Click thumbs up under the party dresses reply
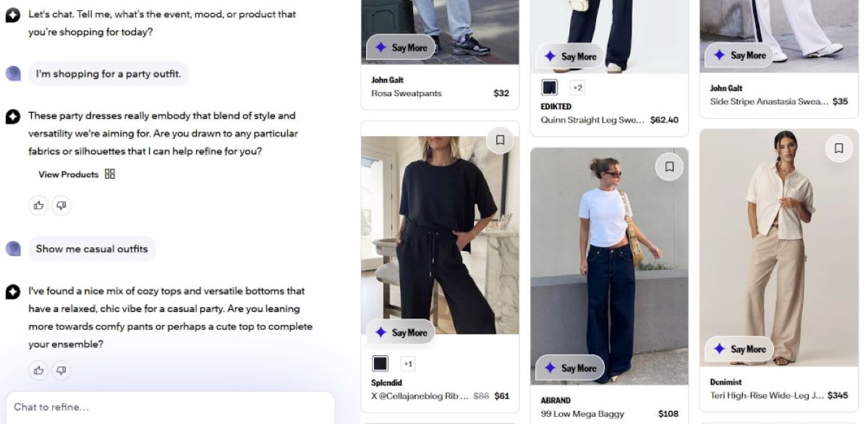Image resolution: width=868 pixels, height=424 pixels. [38, 205]
